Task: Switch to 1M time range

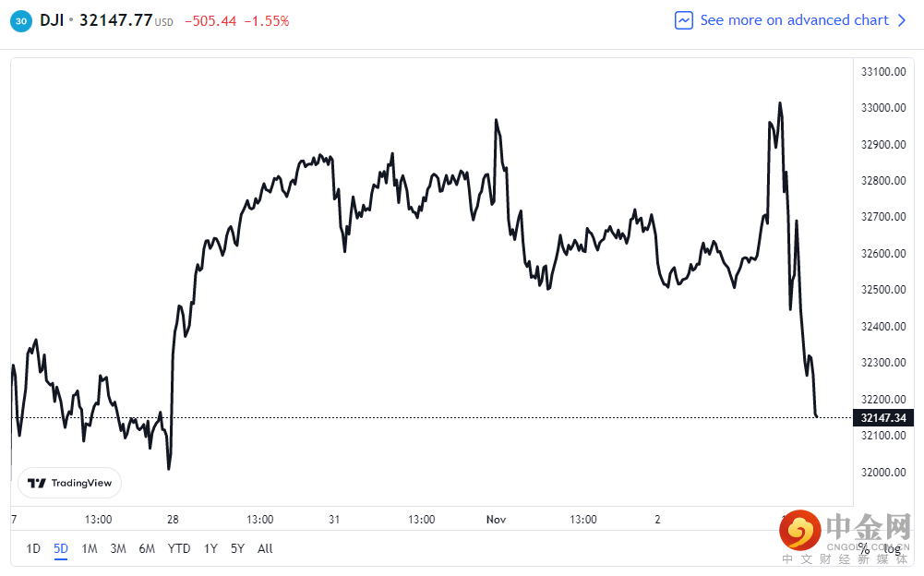Action: pos(90,548)
